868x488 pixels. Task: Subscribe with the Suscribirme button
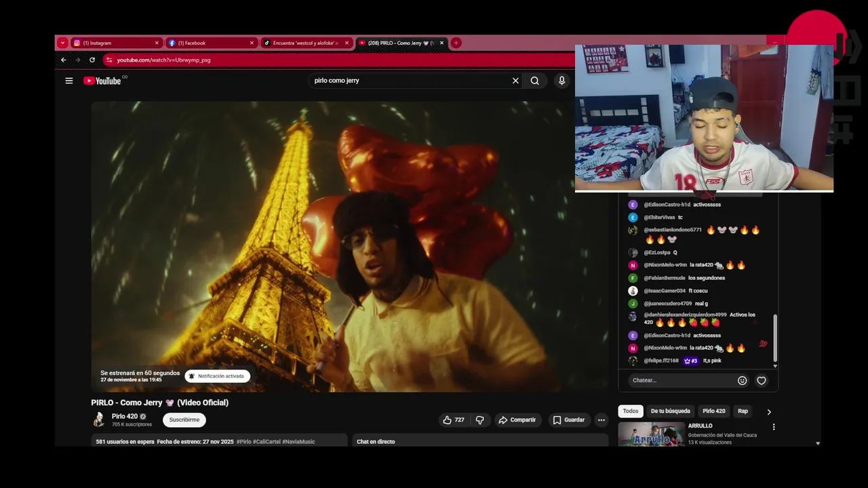click(x=184, y=420)
